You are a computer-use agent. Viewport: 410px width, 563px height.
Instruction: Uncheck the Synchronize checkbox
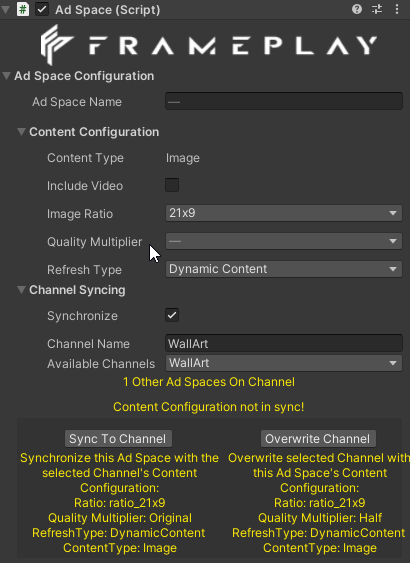[x=172, y=315]
